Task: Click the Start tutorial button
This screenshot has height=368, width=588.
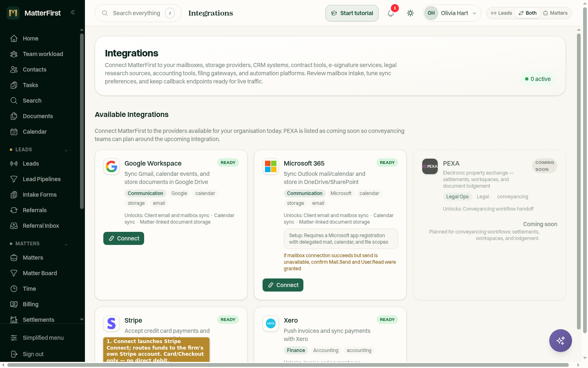Action: [352, 13]
